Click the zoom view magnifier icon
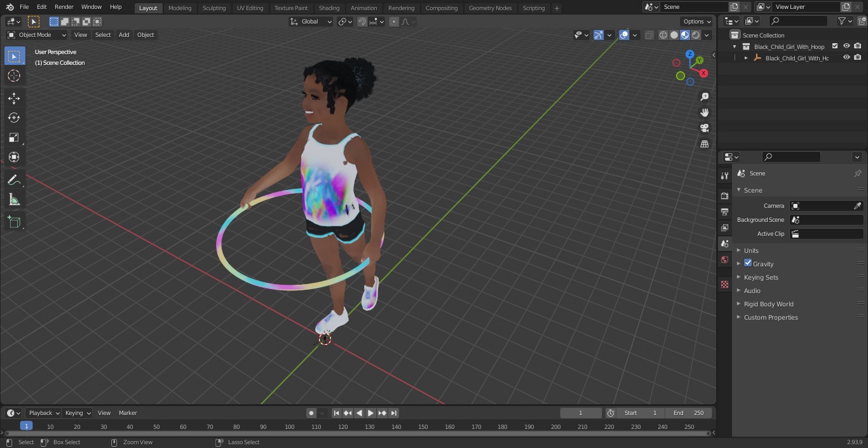This screenshot has height=448, width=868. tap(704, 97)
